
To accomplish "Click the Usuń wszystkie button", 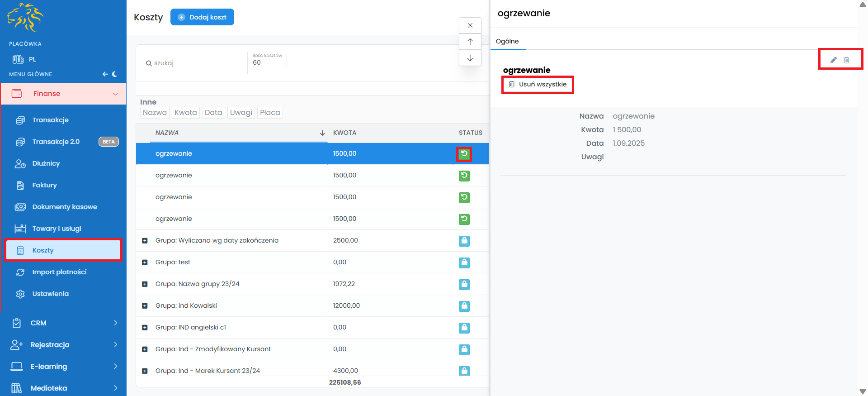I will [538, 85].
